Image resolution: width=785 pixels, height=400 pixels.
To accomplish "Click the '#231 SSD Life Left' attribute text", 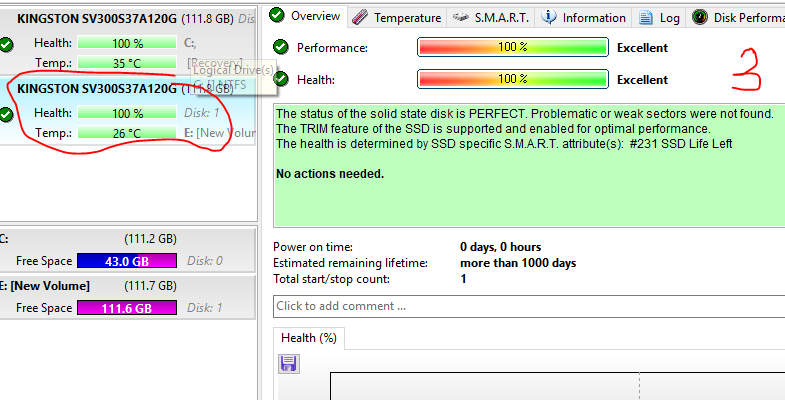I will pyautogui.click(x=681, y=144).
